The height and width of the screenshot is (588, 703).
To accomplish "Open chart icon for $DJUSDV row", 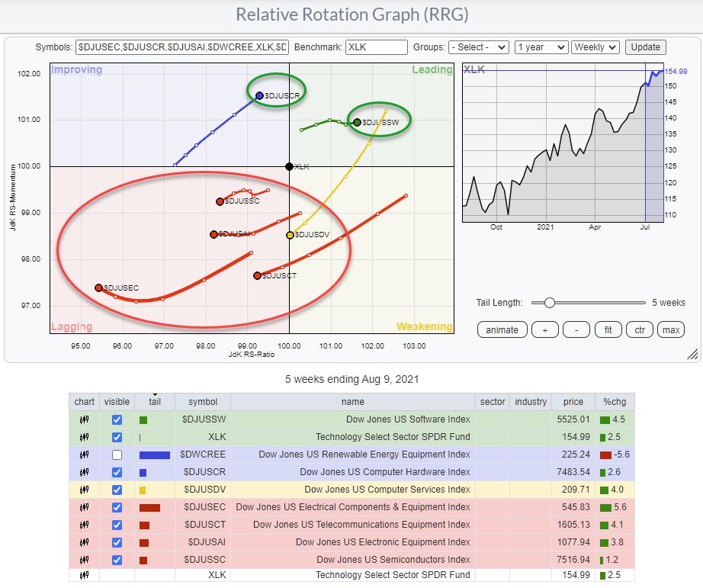I will (85, 490).
